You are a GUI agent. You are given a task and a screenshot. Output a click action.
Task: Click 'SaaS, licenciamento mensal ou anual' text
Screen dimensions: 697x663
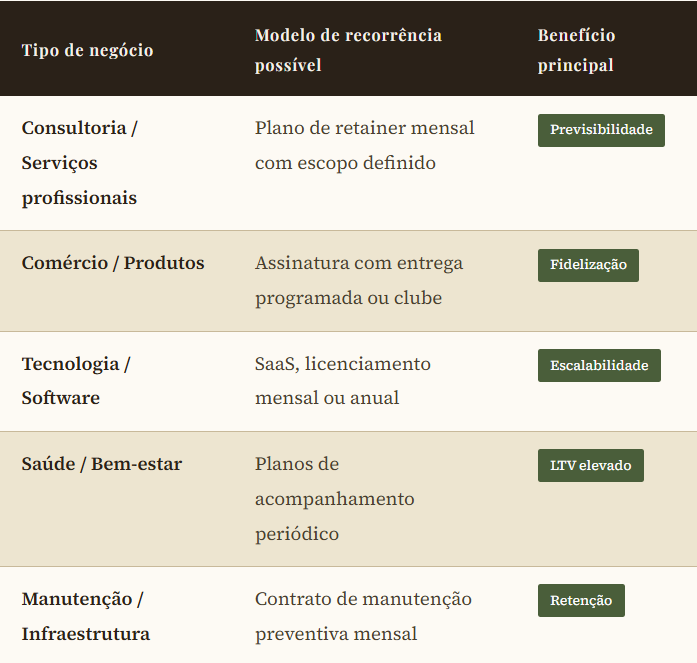point(342,380)
